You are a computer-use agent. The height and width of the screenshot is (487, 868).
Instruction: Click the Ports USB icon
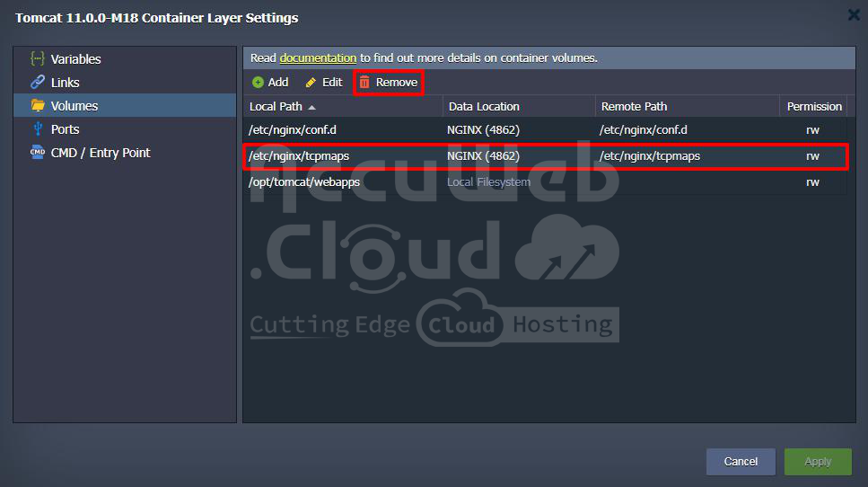37,129
